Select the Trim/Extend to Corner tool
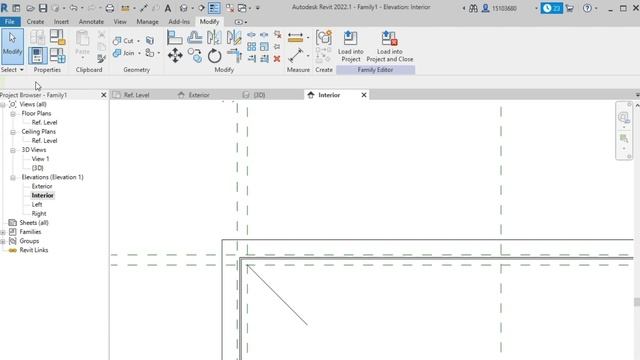640x360 pixels. click(x=234, y=56)
